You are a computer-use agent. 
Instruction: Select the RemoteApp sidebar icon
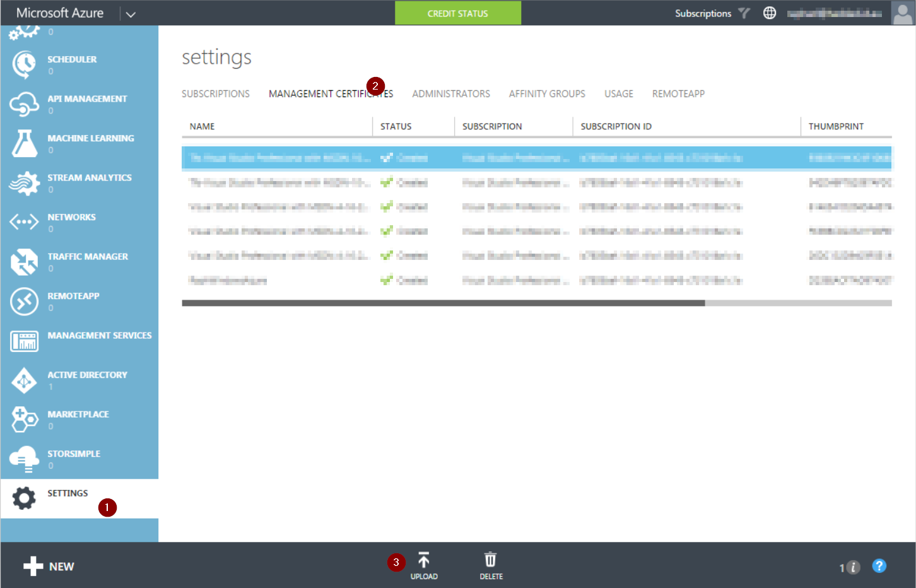(24, 302)
